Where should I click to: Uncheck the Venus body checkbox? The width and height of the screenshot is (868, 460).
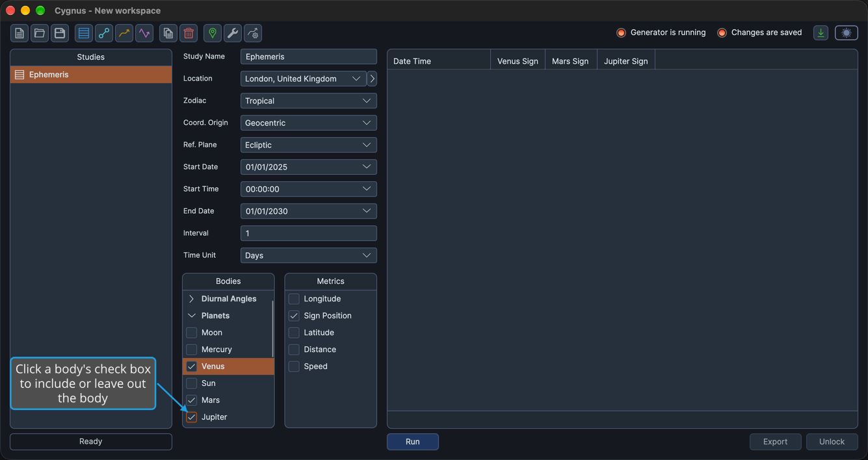pos(192,366)
